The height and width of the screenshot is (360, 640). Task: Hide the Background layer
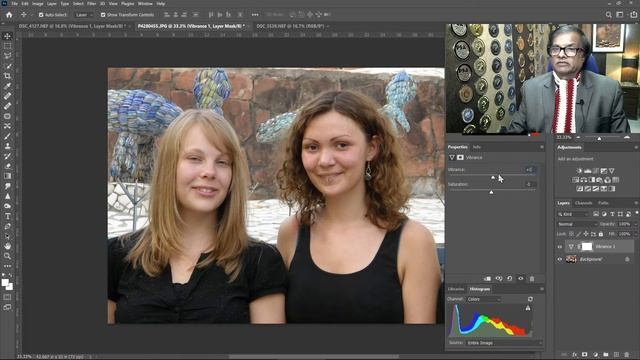560,259
